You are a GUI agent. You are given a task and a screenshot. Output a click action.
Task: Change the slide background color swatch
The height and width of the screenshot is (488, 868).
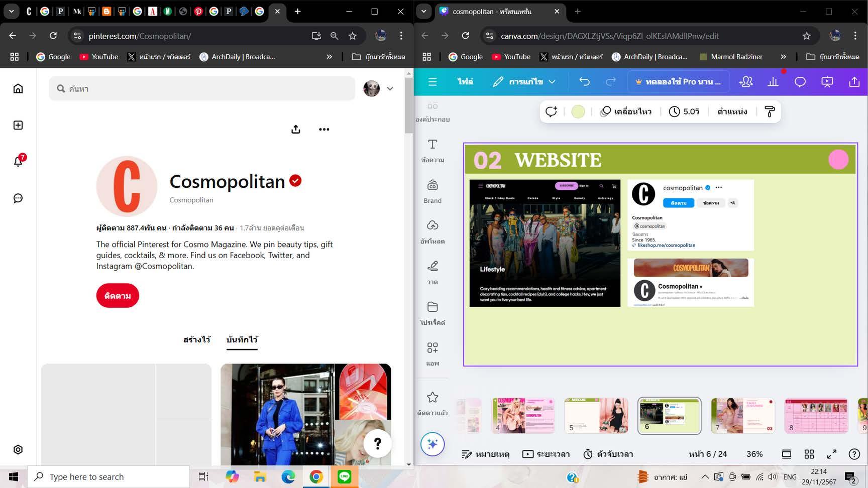click(578, 111)
